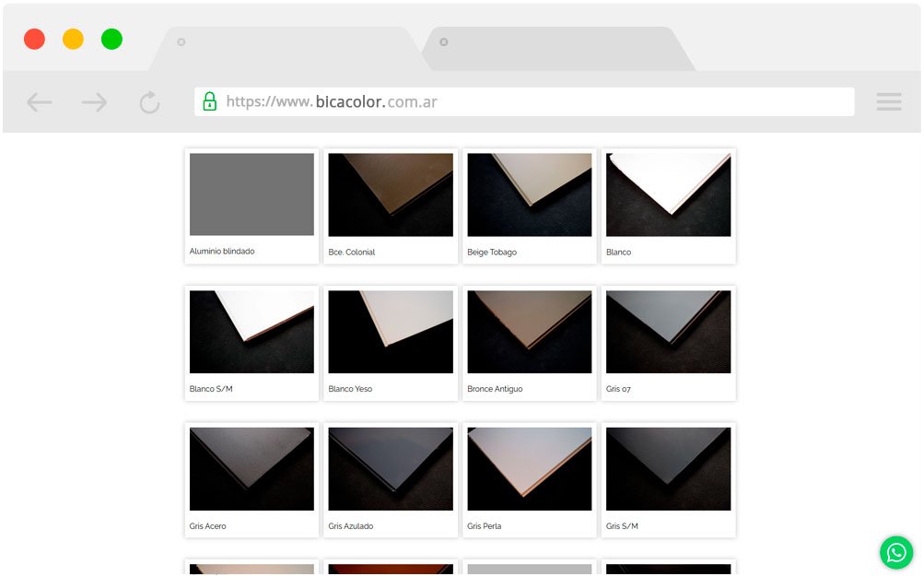Click the yellow minimize dot
The width and height of the screenshot is (924, 588).
tap(73, 39)
